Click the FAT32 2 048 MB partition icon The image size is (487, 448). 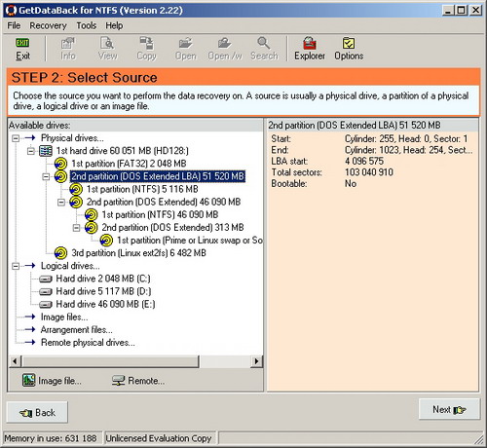coord(60,164)
